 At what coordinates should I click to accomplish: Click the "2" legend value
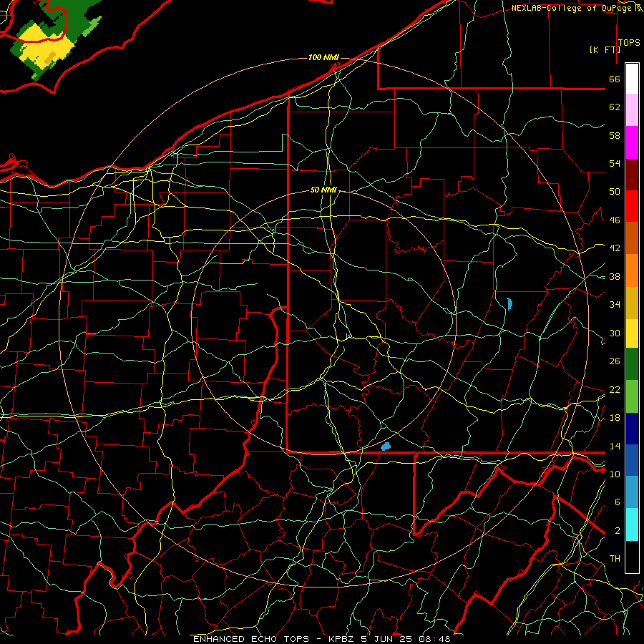point(617,531)
